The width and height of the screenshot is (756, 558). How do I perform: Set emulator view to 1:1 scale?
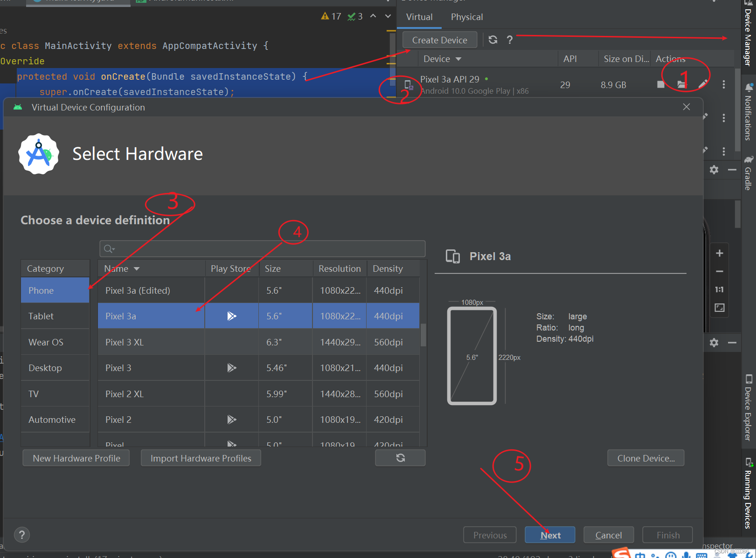click(x=719, y=289)
